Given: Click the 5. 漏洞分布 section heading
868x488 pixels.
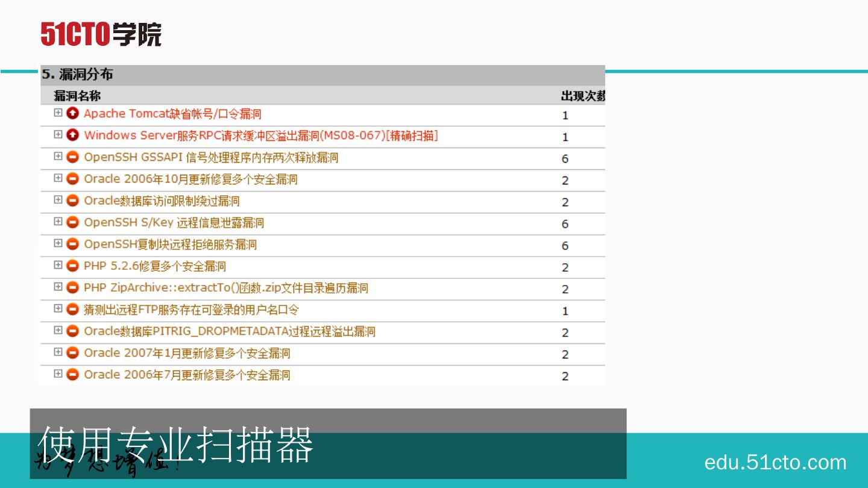Looking at the screenshot, I should pyautogui.click(x=77, y=75).
